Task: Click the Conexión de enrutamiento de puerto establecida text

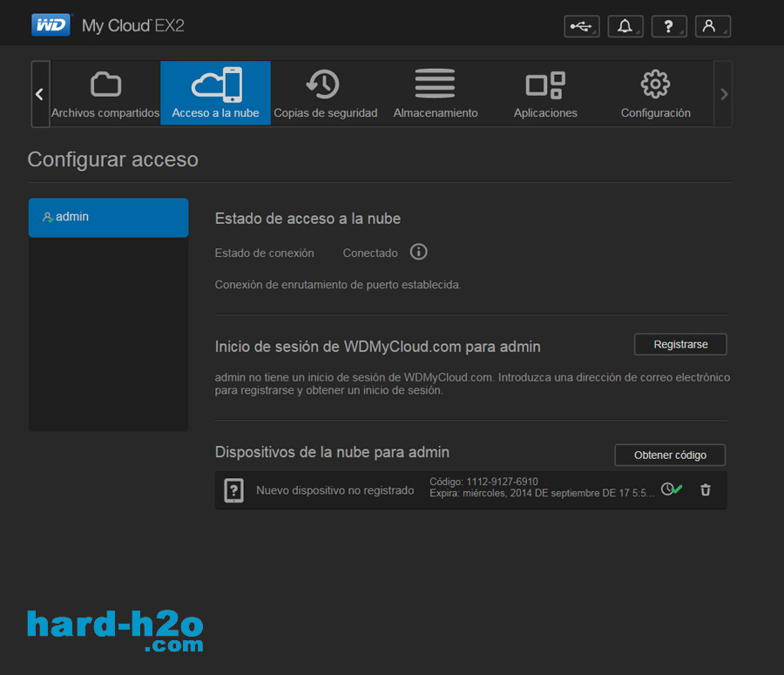Action: pos(338,285)
